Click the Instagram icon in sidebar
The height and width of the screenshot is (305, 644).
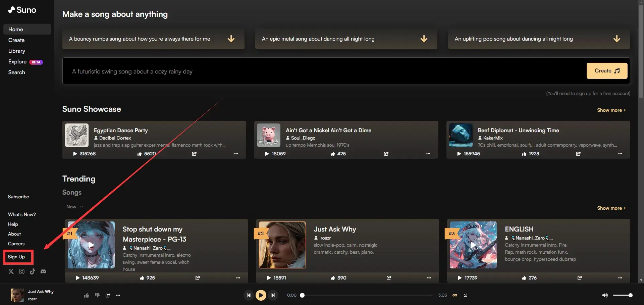click(x=22, y=271)
